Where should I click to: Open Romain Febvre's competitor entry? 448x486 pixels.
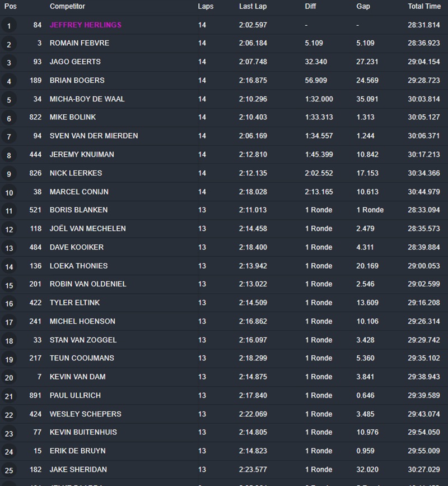tap(80, 43)
